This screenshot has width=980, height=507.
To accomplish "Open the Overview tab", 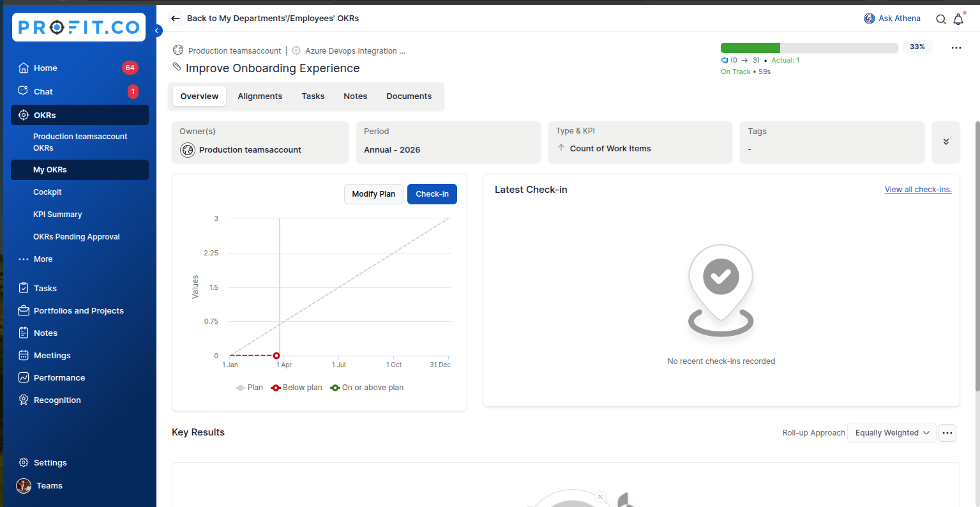I will click(199, 96).
